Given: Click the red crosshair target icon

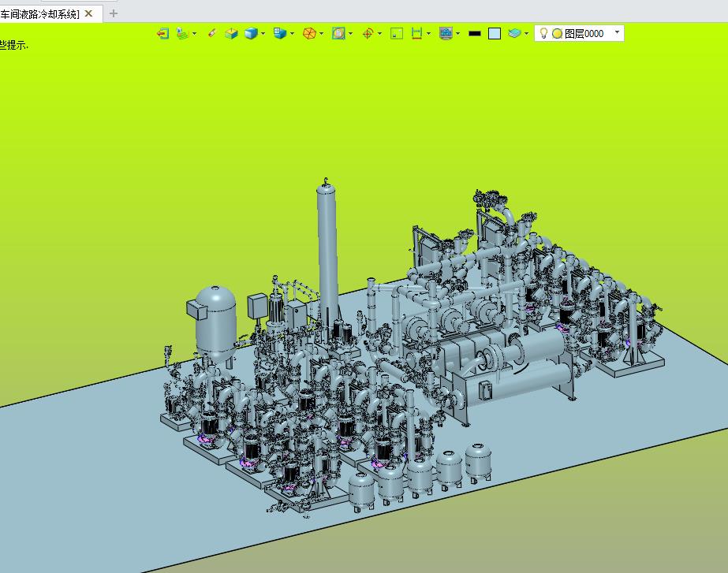Looking at the screenshot, I should coord(368,33).
